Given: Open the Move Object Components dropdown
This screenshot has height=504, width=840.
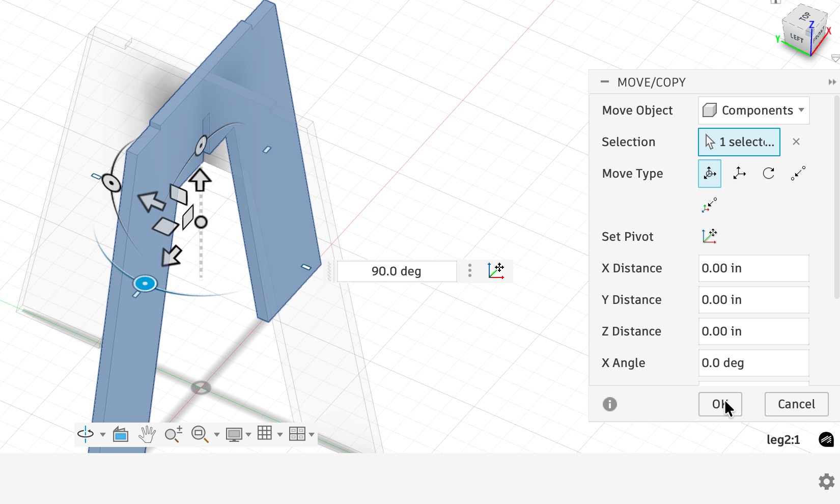Looking at the screenshot, I should [753, 110].
